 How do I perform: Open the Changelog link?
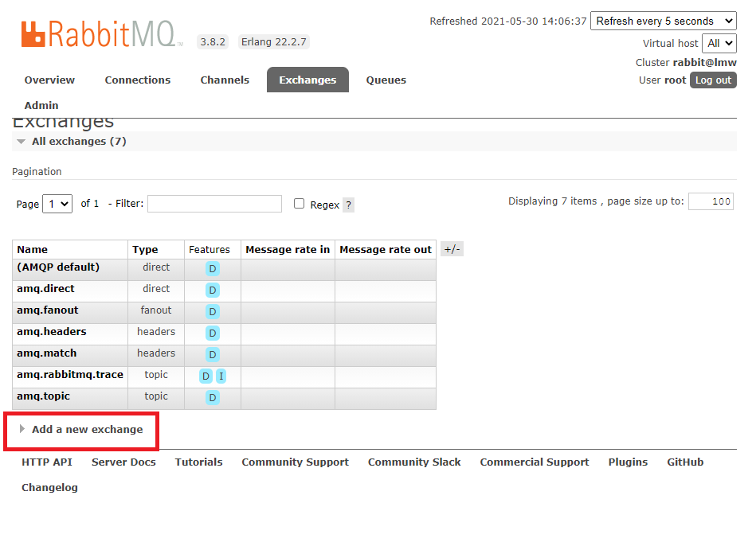coord(49,487)
